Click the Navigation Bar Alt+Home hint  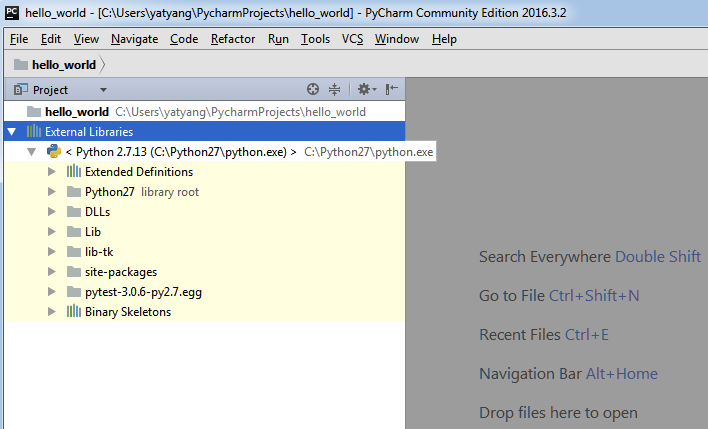click(568, 374)
